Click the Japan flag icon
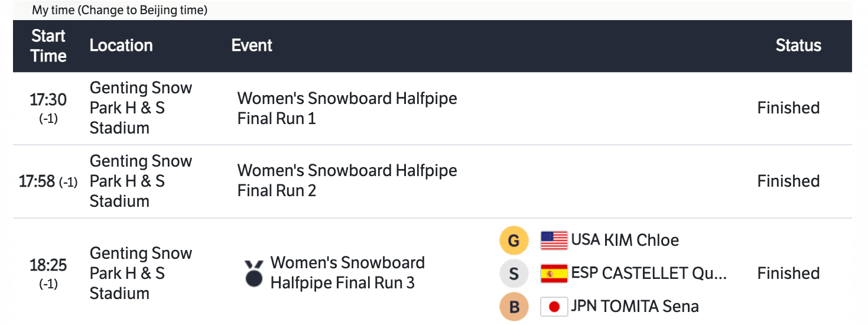Image resolution: width=868 pixels, height=325 pixels. pos(554,307)
